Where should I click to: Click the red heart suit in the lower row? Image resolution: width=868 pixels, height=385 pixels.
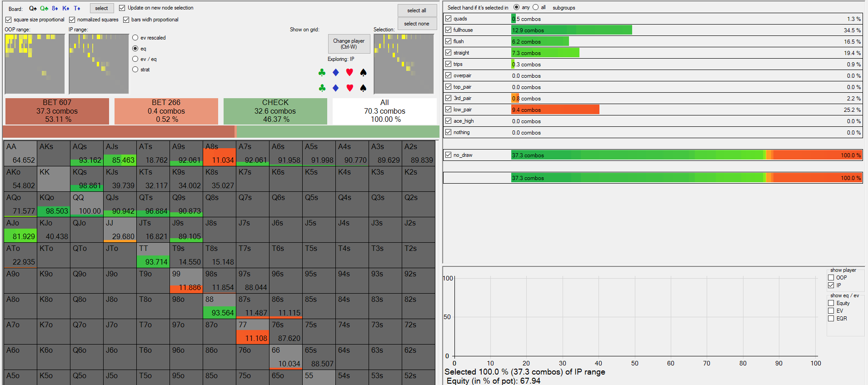pyautogui.click(x=349, y=88)
